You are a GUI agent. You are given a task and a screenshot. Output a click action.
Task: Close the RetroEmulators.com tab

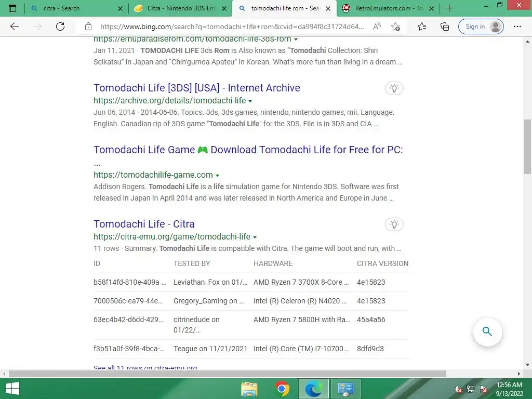coord(431,8)
